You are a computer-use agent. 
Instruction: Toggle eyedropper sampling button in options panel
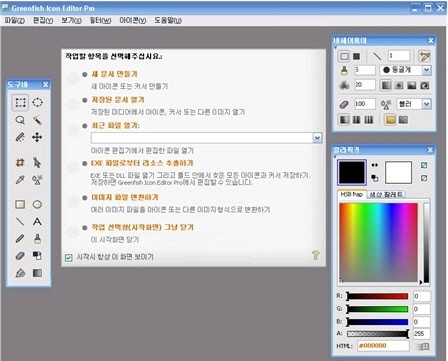point(424,56)
